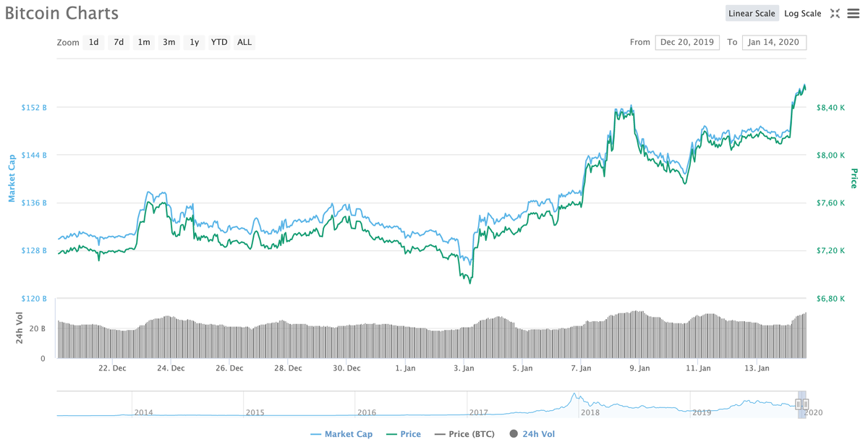Set zoom to 1m

click(x=144, y=42)
